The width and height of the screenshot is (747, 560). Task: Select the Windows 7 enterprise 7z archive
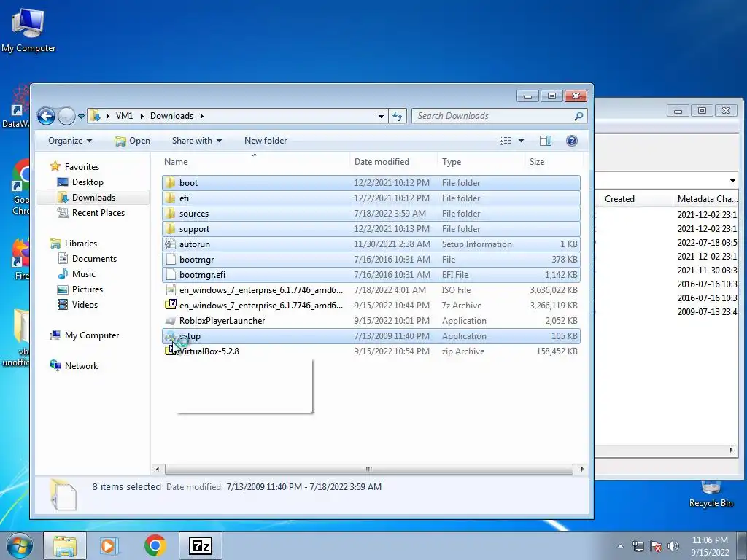tap(371, 306)
